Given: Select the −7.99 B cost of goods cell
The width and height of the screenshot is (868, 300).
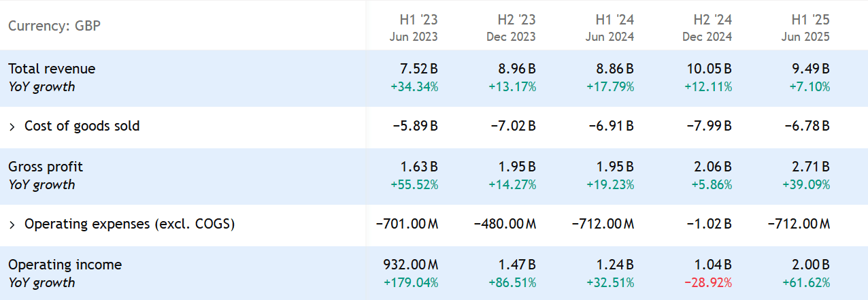Looking at the screenshot, I should pyautogui.click(x=712, y=126).
